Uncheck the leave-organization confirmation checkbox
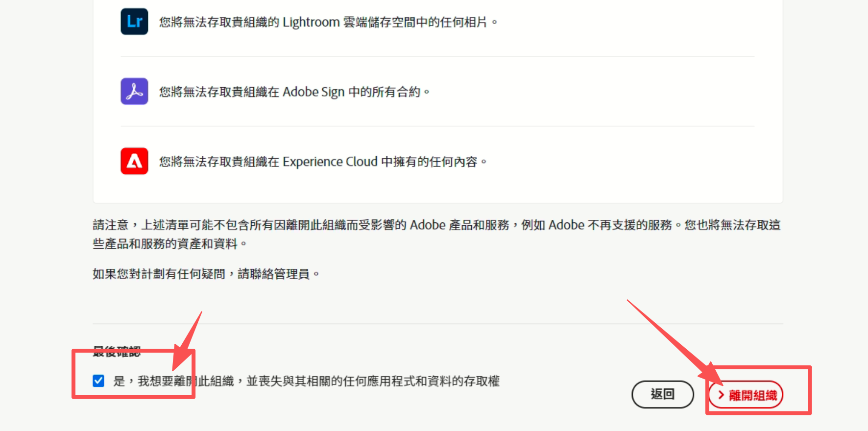This screenshot has height=431, width=868. tap(98, 381)
